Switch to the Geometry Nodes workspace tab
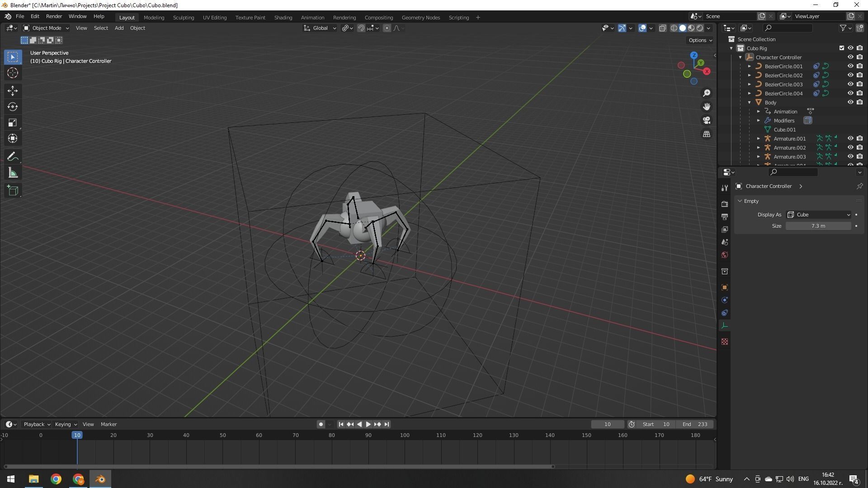Viewport: 868px width, 488px height. (420, 18)
